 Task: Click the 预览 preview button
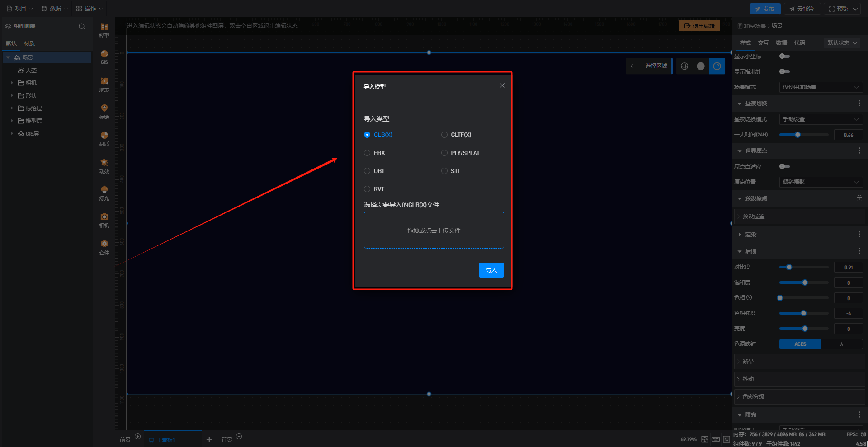842,9
